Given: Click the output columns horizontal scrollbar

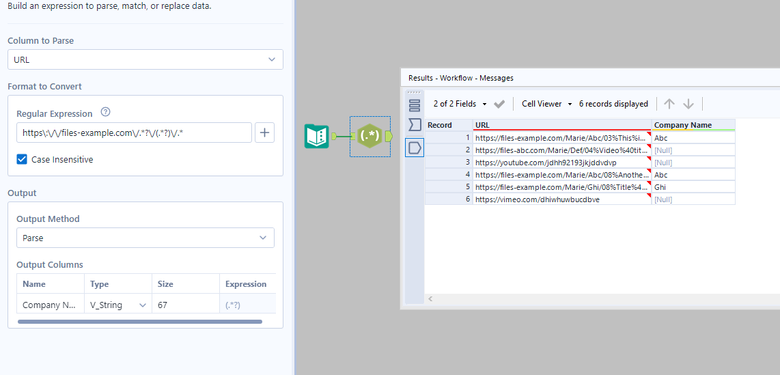Looking at the screenshot, I should point(140,322).
